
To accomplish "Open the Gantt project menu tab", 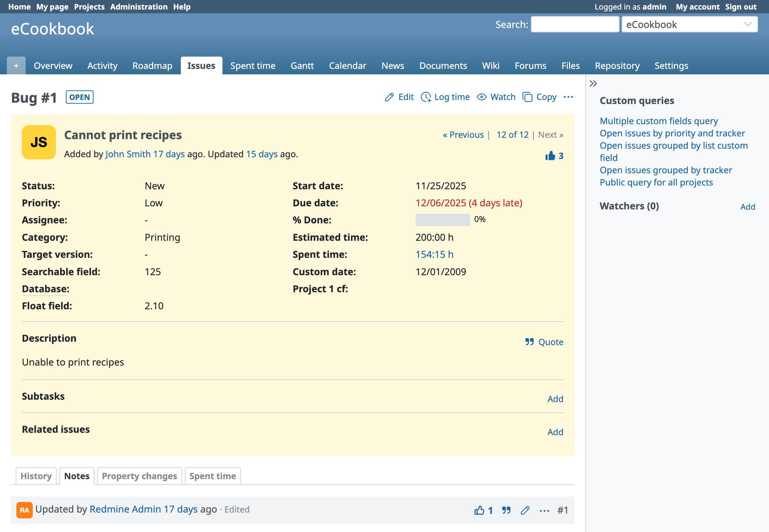I will tap(302, 65).
